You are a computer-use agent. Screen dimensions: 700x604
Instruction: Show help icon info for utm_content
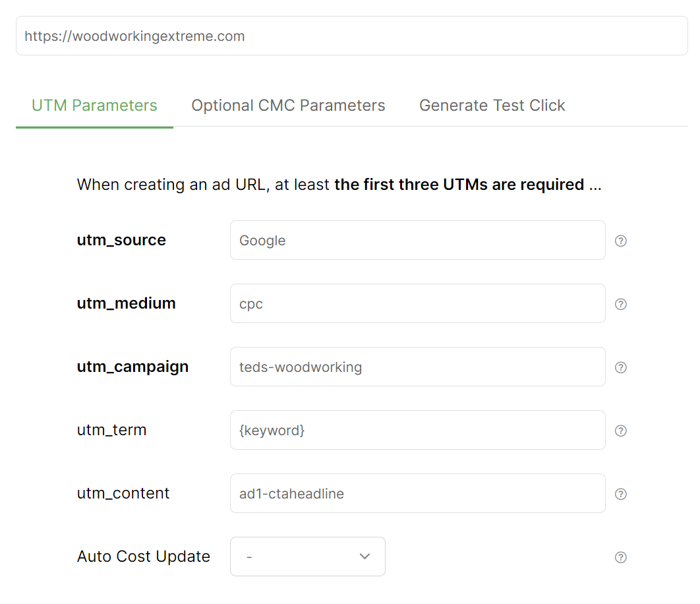(x=620, y=494)
